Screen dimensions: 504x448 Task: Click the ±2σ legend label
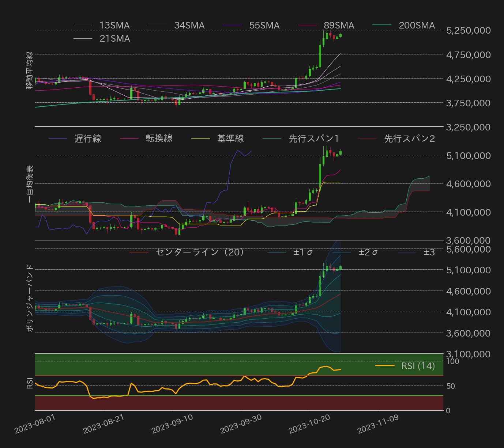(x=369, y=252)
